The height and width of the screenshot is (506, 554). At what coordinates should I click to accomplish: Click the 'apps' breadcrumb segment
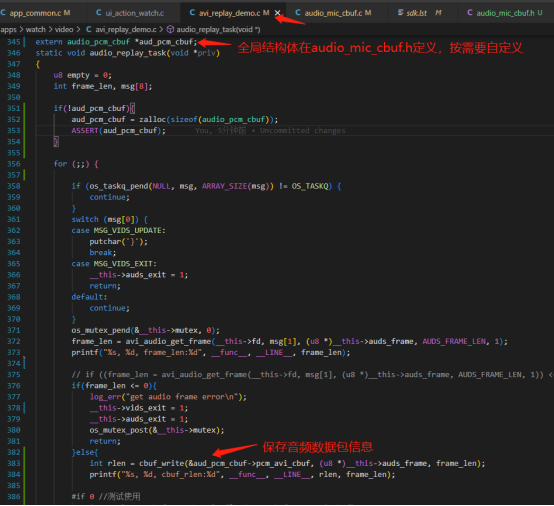point(8,30)
